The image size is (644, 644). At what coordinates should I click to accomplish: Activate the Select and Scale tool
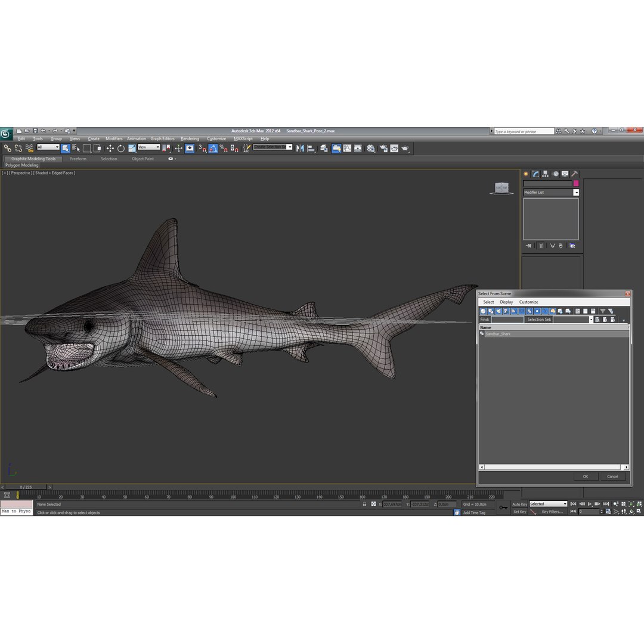(x=132, y=148)
